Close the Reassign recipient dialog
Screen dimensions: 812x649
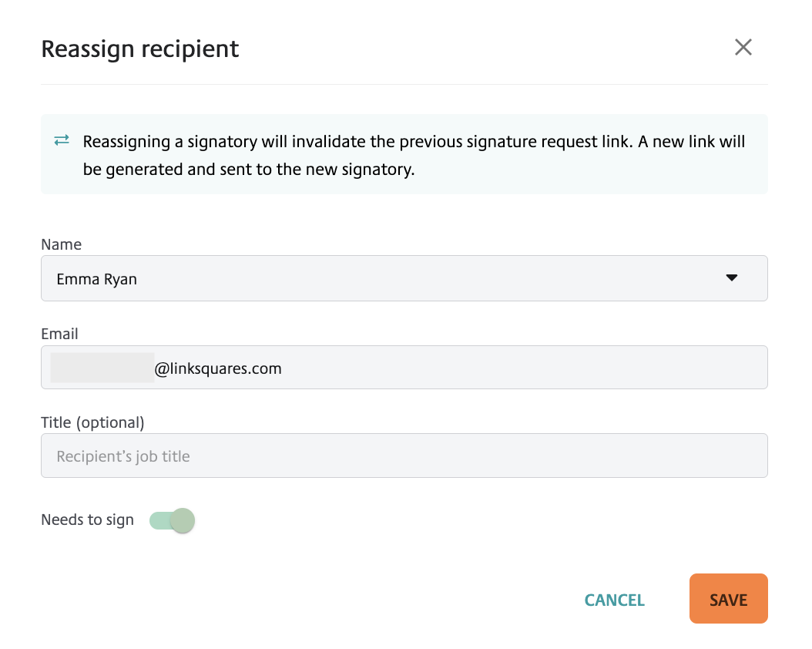pyautogui.click(x=743, y=47)
